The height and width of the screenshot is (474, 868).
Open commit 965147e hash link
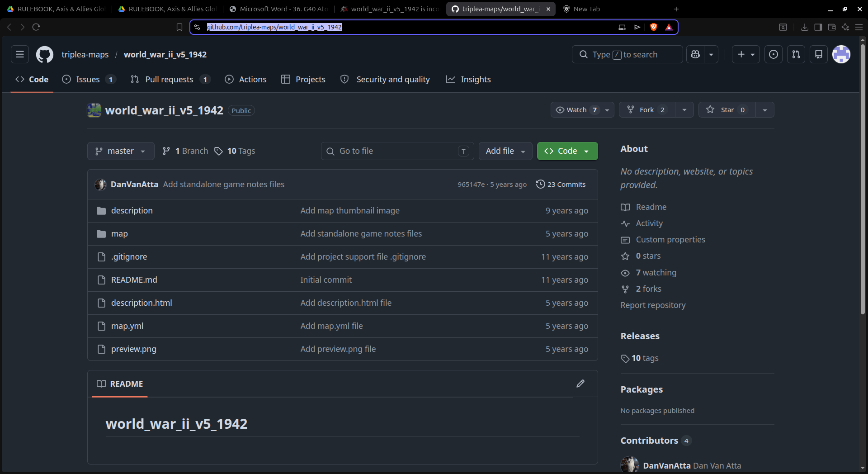(471, 185)
